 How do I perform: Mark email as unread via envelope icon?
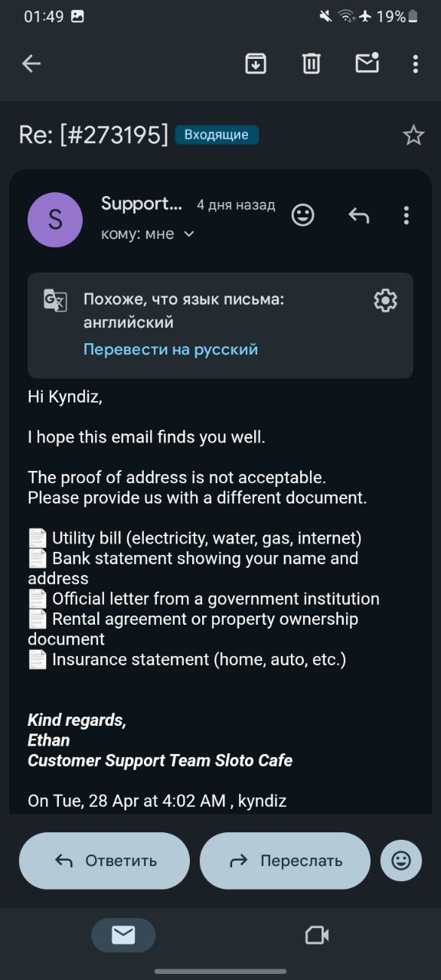[367, 63]
